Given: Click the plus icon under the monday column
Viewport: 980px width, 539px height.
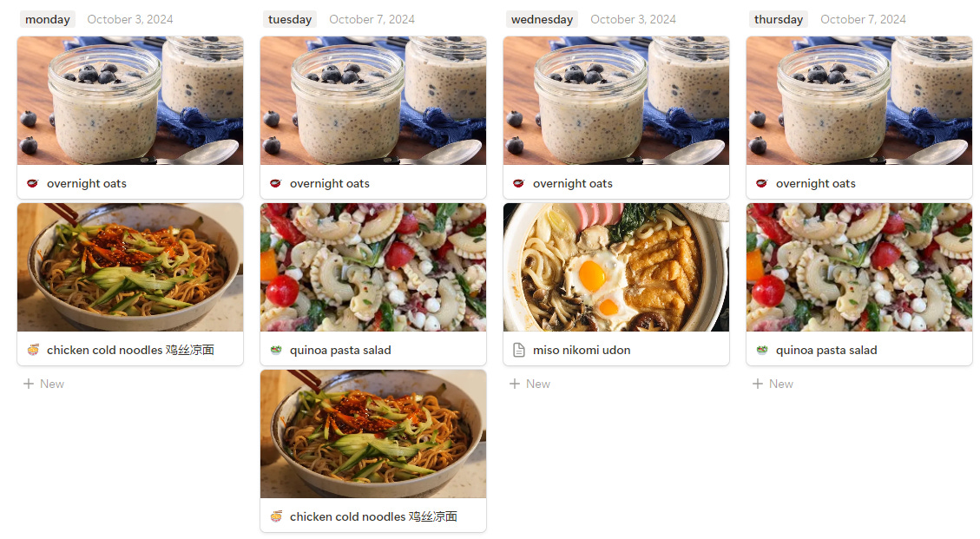Looking at the screenshot, I should click(28, 384).
